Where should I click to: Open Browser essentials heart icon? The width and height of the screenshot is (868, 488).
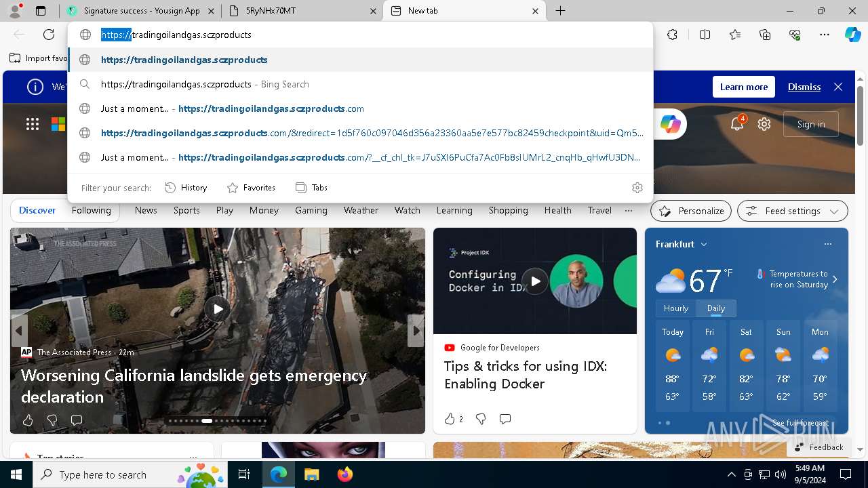pyautogui.click(x=795, y=35)
